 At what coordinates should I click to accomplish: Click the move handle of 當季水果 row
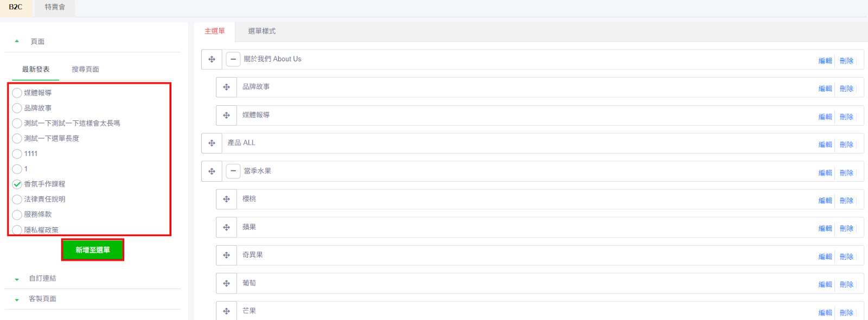click(x=212, y=171)
